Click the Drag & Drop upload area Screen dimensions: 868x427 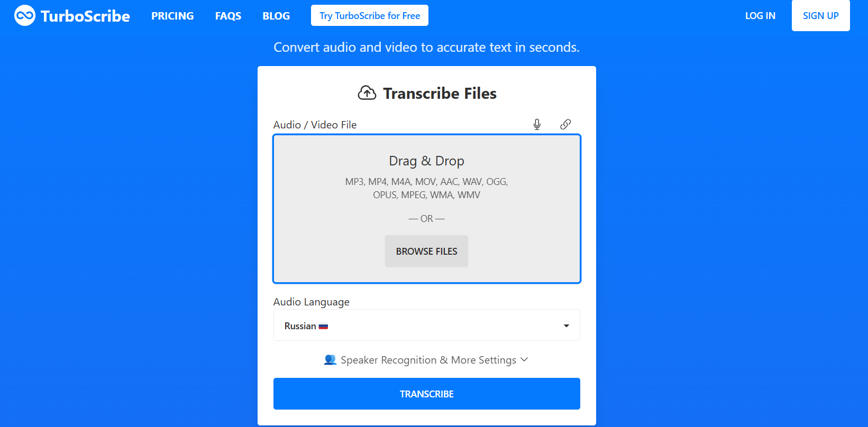click(x=427, y=209)
